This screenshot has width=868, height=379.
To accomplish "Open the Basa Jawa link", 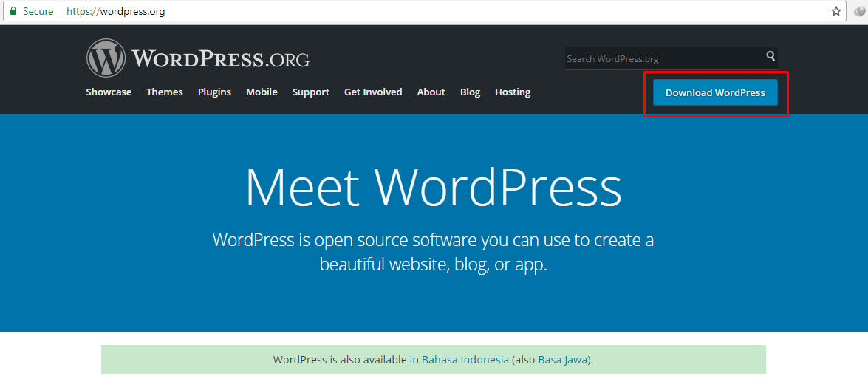I will 563,360.
